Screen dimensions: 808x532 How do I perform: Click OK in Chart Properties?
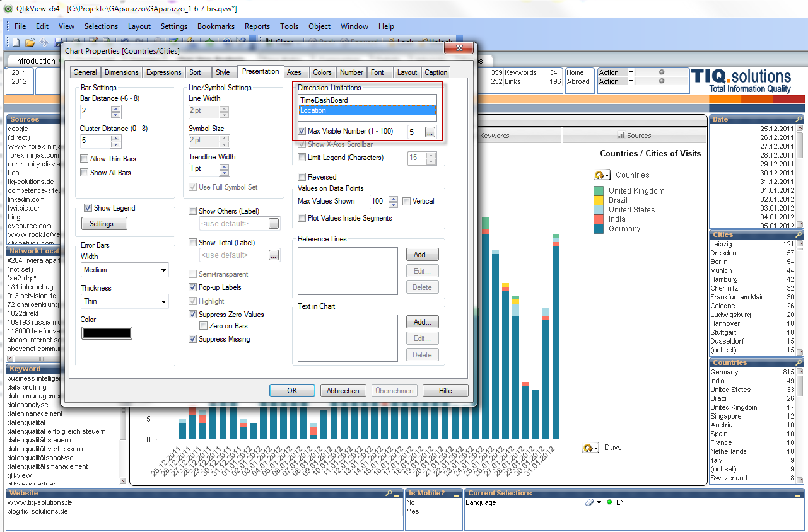292,391
